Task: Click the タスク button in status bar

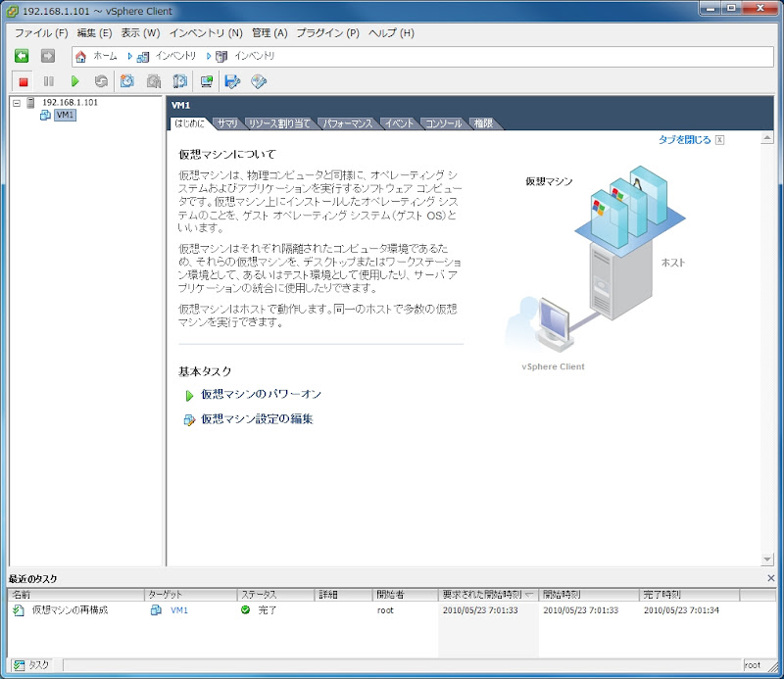Action: (31, 665)
